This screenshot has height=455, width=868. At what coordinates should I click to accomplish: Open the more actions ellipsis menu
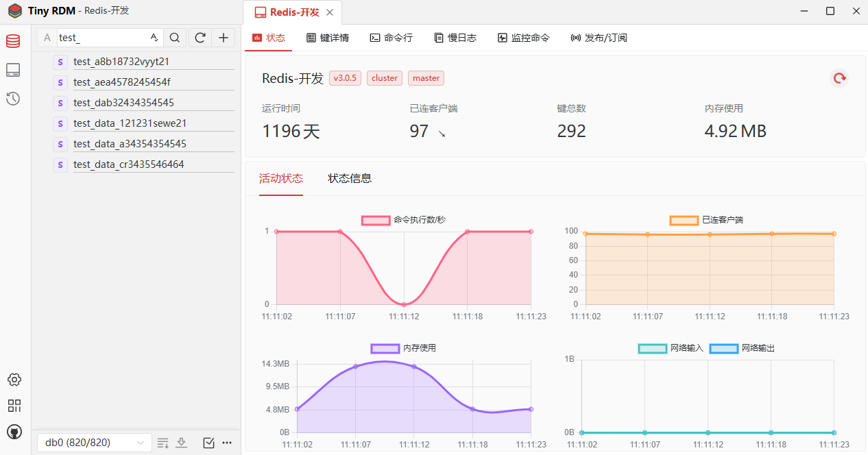click(227, 443)
